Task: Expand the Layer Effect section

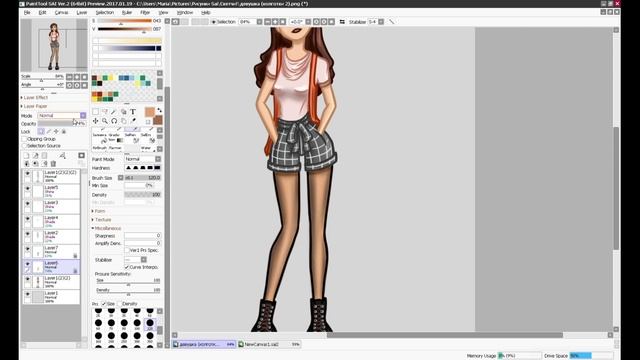Action: coord(35,98)
